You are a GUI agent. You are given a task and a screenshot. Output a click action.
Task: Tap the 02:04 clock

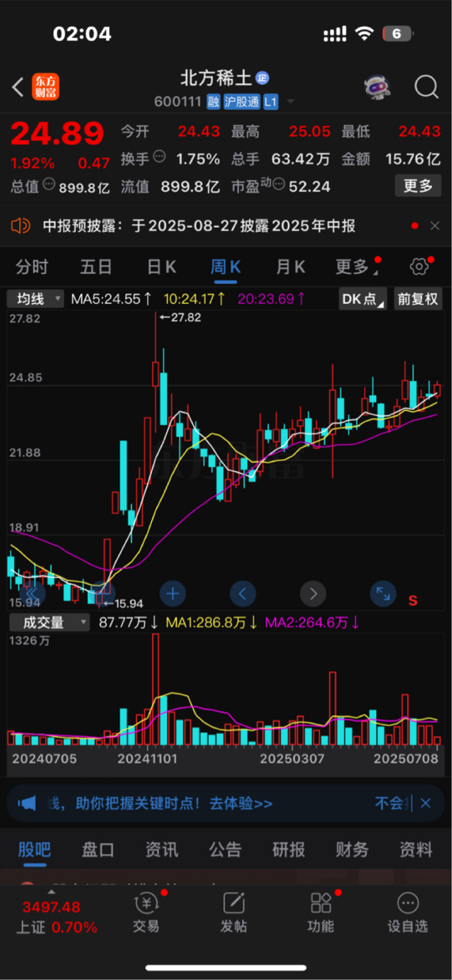(x=82, y=34)
